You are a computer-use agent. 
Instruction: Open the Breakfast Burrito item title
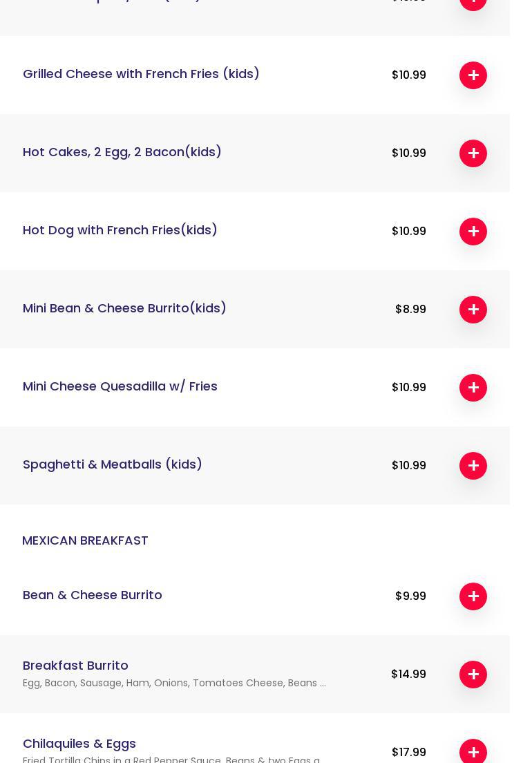coord(75,666)
